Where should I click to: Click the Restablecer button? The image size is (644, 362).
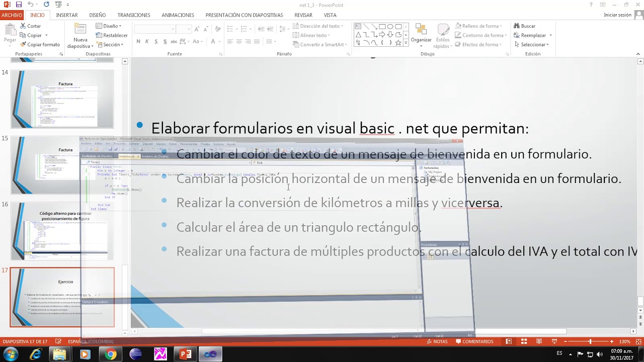coord(111,35)
